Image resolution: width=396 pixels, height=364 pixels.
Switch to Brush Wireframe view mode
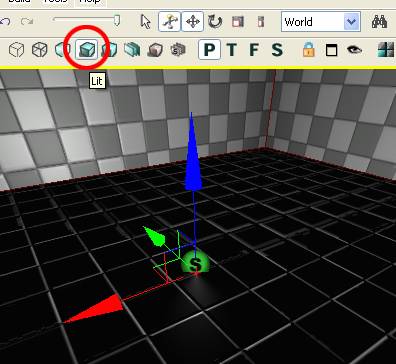click(x=16, y=50)
